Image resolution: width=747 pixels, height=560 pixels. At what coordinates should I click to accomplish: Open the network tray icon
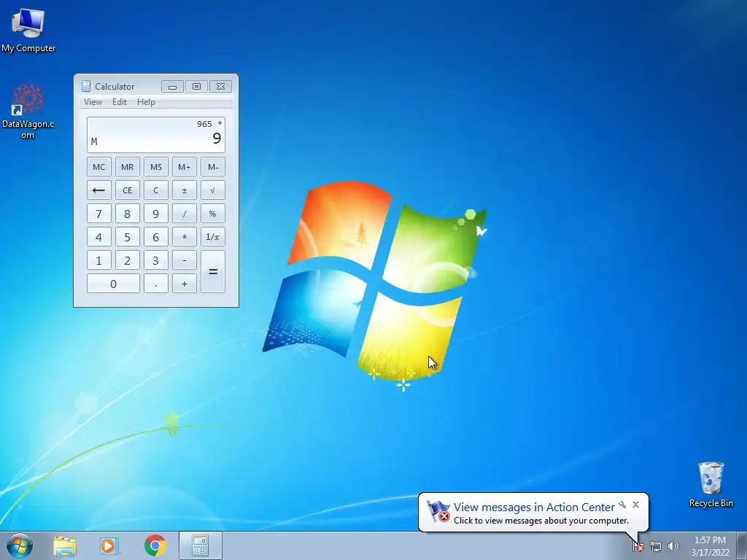[656, 547]
